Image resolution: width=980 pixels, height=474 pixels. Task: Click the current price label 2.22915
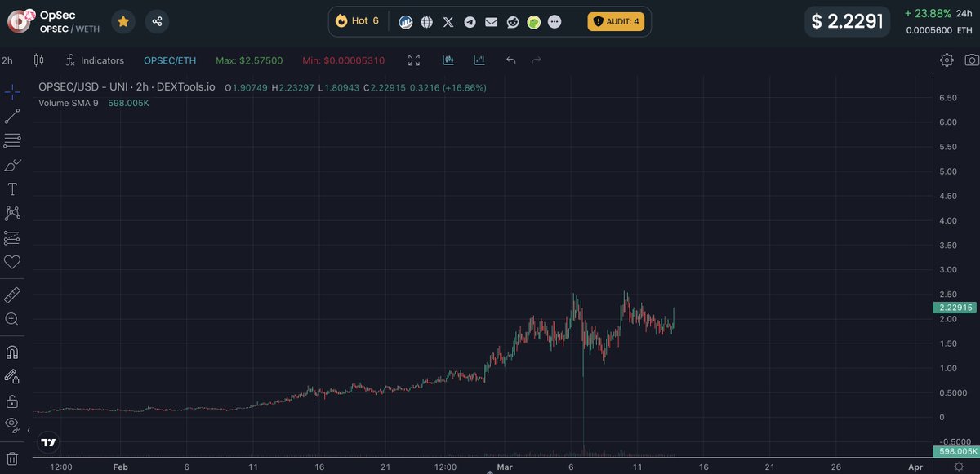pyautogui.click(x=955, y=308)
